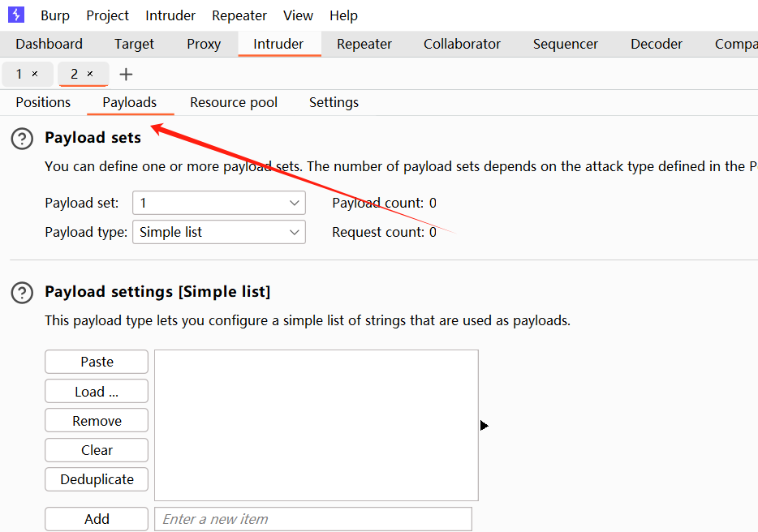
Task: Open the Payload type dropdown
Action: [219, 233]
